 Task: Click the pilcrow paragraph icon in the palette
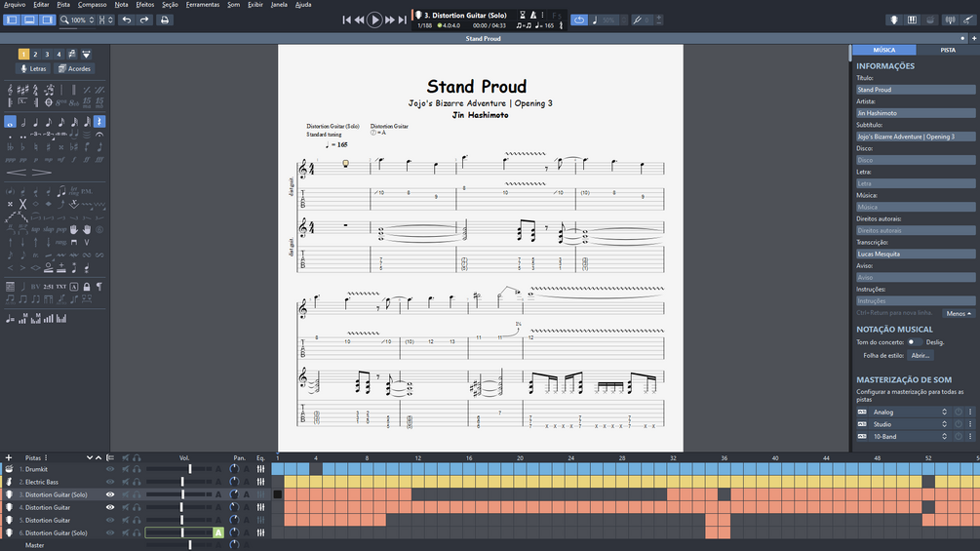click(x=99, y=287)
